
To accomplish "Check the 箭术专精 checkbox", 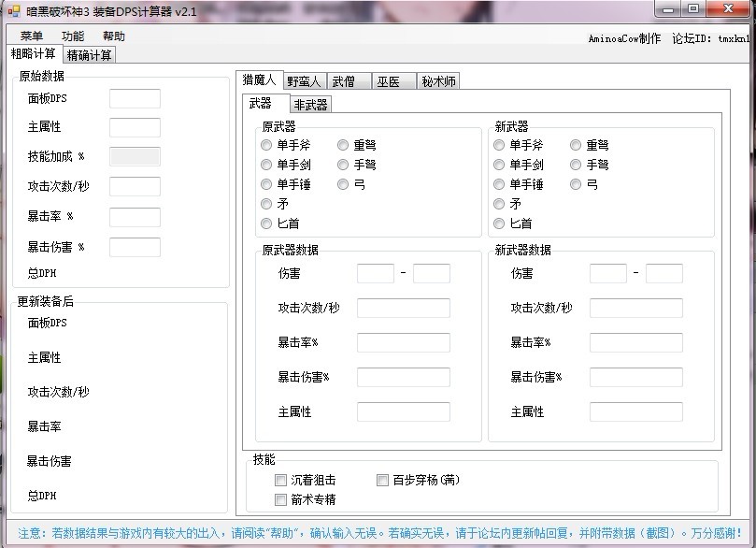I will pyautogui.click(x=281, y=500).
